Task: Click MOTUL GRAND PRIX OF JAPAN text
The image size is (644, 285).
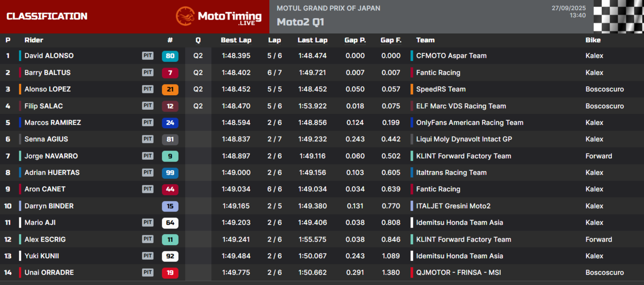Action: point(329,8)
